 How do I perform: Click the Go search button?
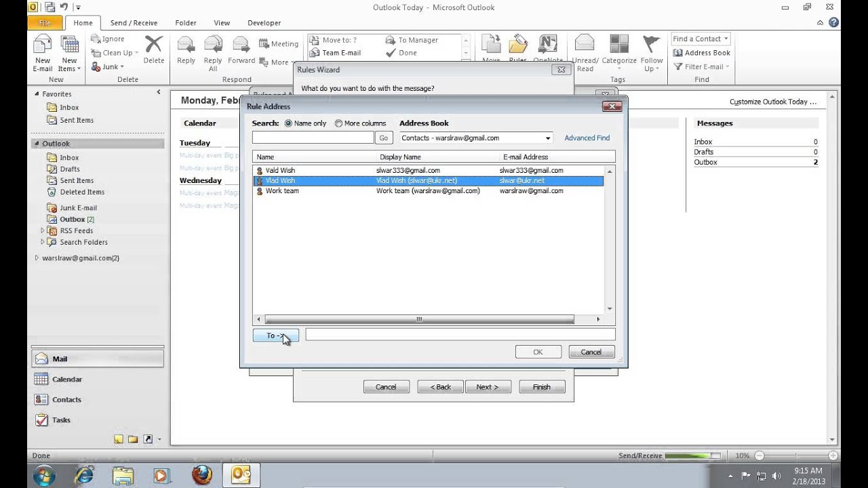pyautogui.click(x=383, y=138)
